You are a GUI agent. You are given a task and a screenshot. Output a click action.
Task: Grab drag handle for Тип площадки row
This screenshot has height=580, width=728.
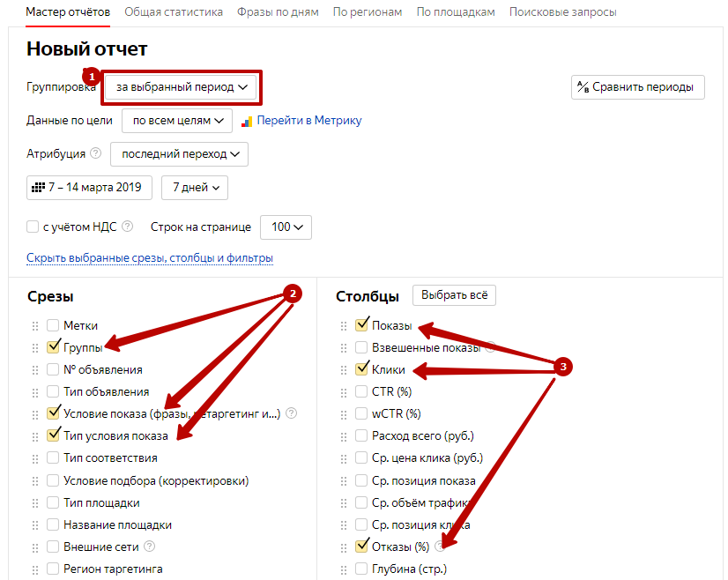click(x=35, y=503)
